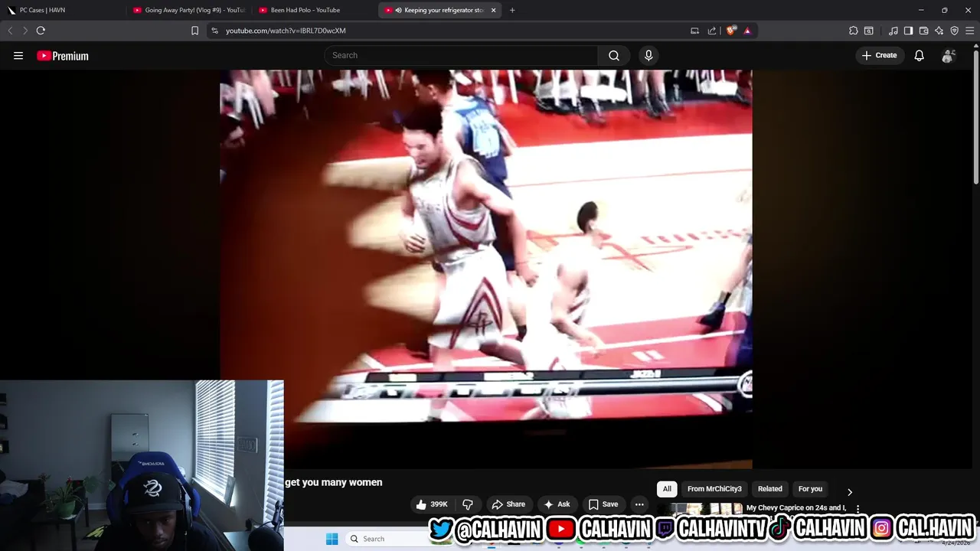Select the All filter chip

pyautogui.click(x=667, y=489)
